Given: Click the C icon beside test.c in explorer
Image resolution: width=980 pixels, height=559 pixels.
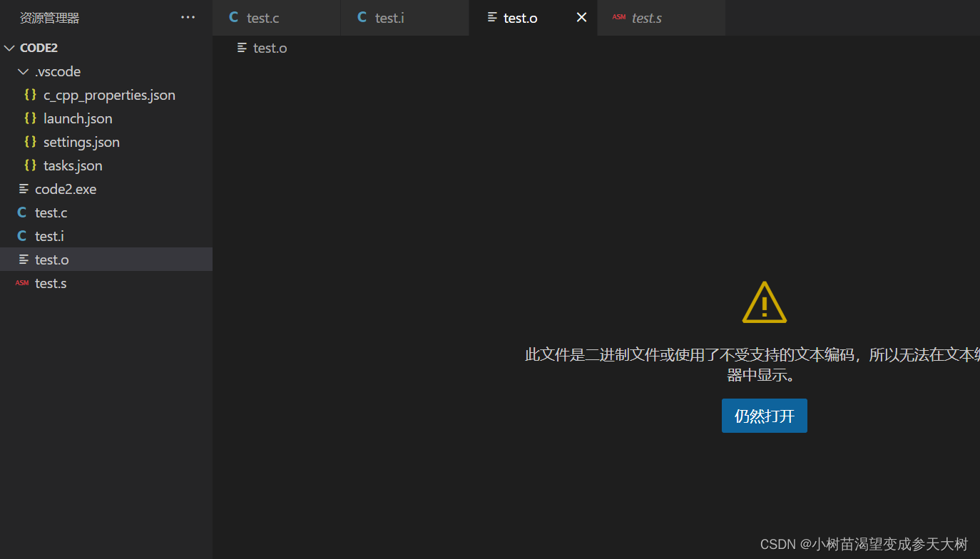Looking at the screenshot, I should (22, 212).
